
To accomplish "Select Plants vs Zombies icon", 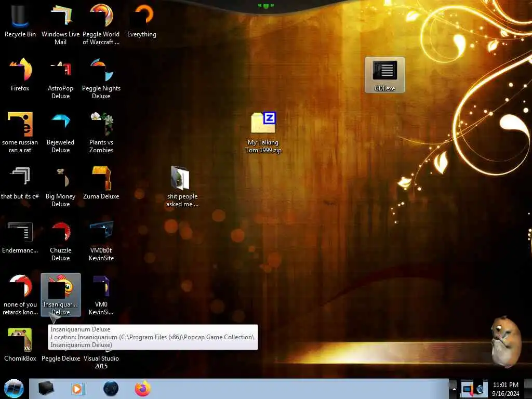I will point(101,132).
